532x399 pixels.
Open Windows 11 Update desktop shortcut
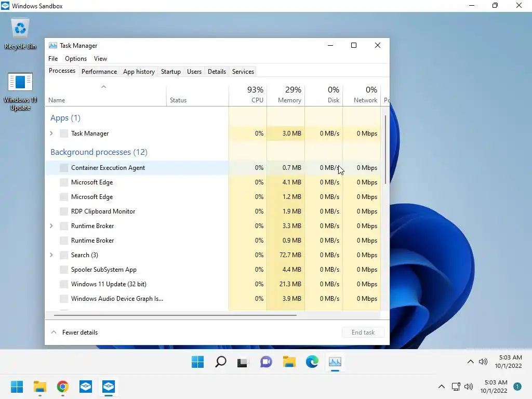pos(20,91)
